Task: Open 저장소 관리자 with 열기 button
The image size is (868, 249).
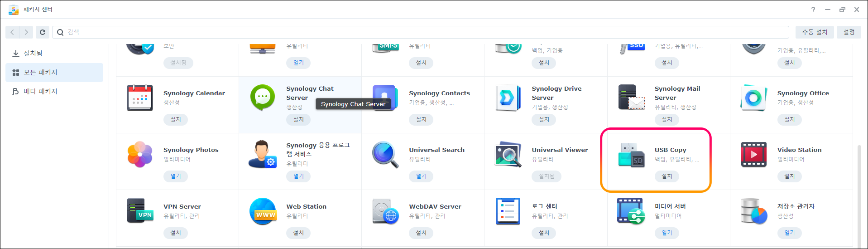Action: point(789,233)
